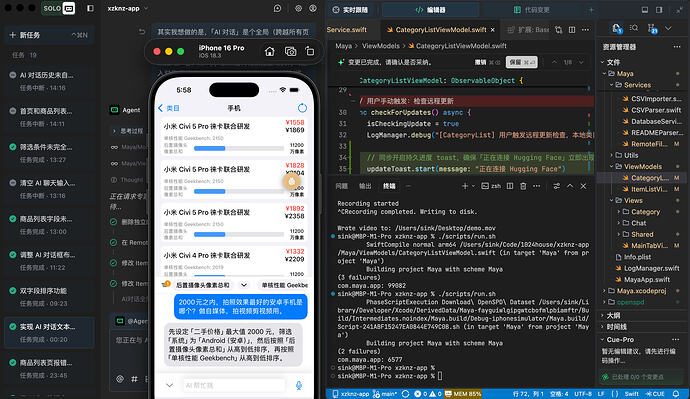
Task: Click 新任务 button
Action: pyautogui.click(x=49, y=35)
